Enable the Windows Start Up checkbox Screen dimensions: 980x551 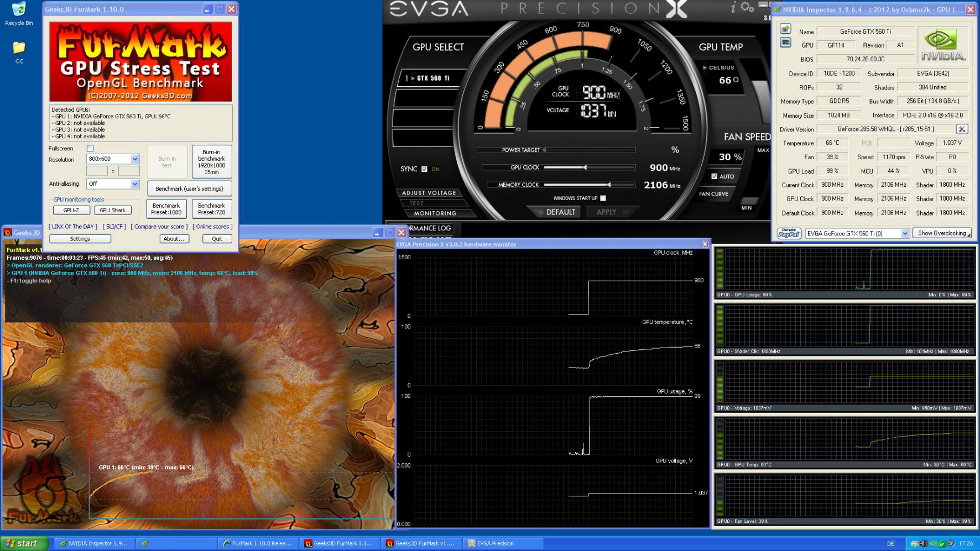[603, 198]
